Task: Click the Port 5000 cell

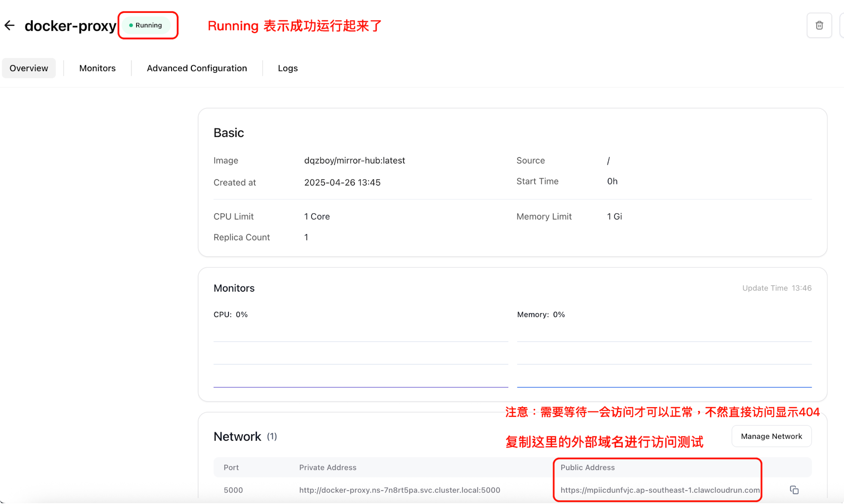Action: [233, 490]
